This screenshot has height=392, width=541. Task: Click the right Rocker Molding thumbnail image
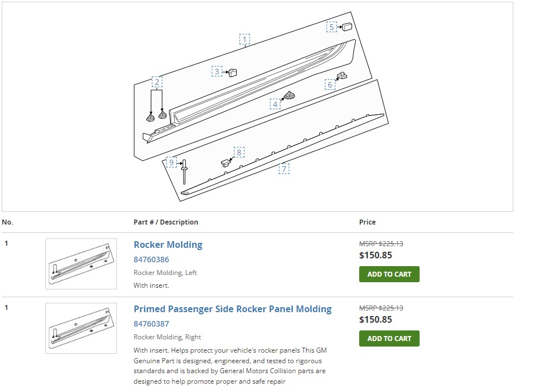[81, 328]
